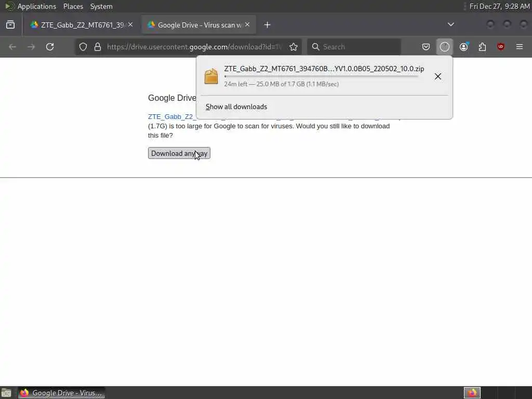Reload the current page

tap(50, 47)
